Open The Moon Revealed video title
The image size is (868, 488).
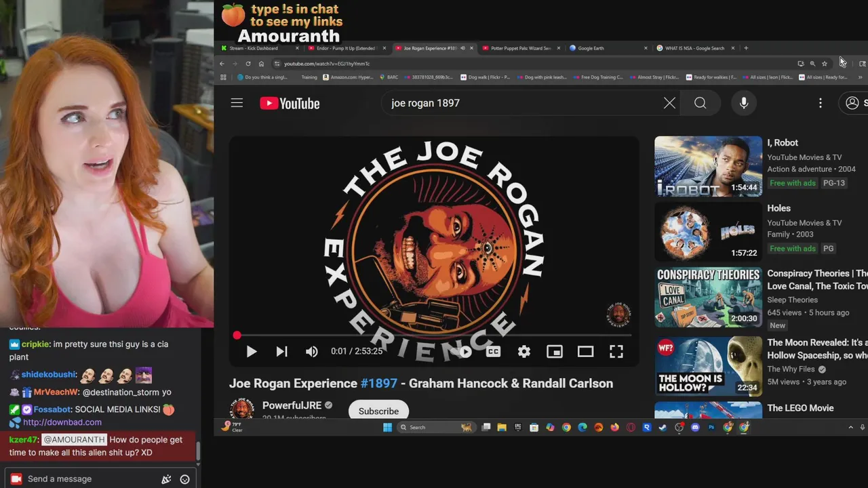(x=817, y=349)
